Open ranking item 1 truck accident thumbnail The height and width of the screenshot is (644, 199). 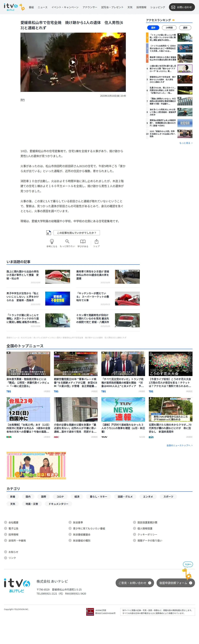(x=185, y=38)
